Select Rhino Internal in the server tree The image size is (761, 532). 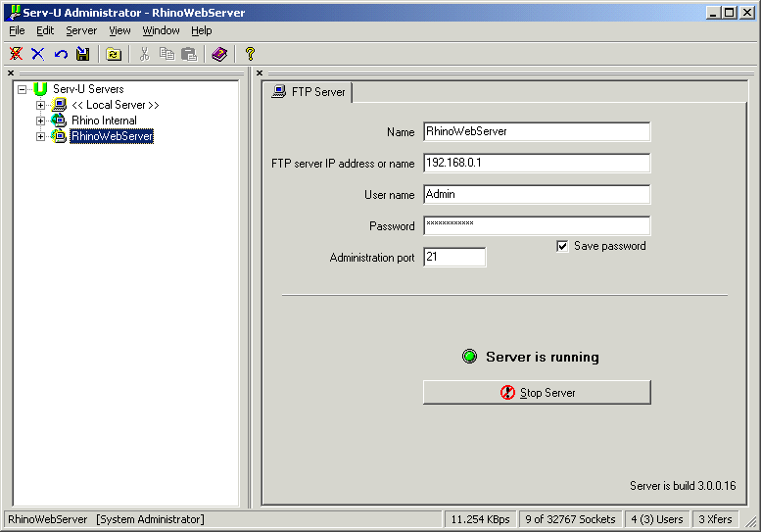pos(104,121)
